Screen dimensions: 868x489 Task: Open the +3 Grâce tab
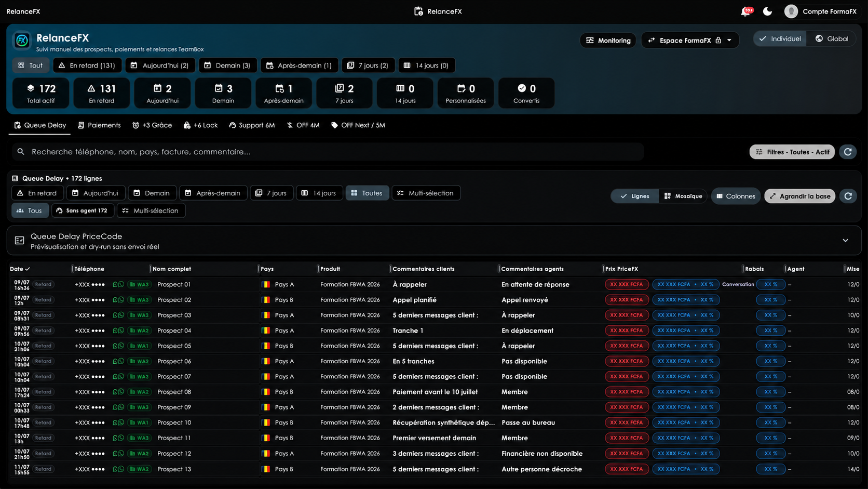152,125
